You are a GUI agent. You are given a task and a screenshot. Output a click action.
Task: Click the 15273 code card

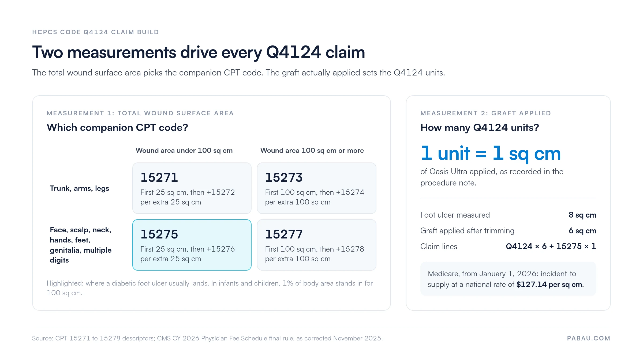(x=316, y=188)
